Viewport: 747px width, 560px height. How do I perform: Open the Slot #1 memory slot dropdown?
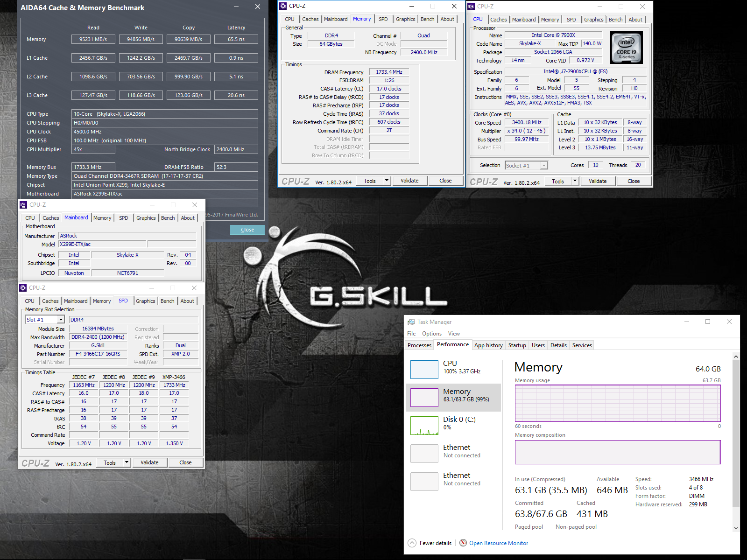[x=61, y=319]
